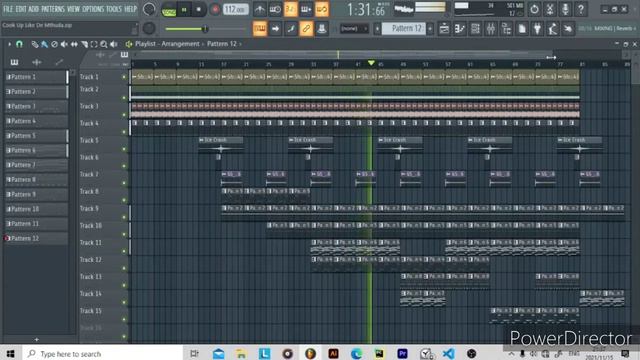Screen dimensions: 640x360
Task: Select the playlist mute tool
Action: point(64,44)
